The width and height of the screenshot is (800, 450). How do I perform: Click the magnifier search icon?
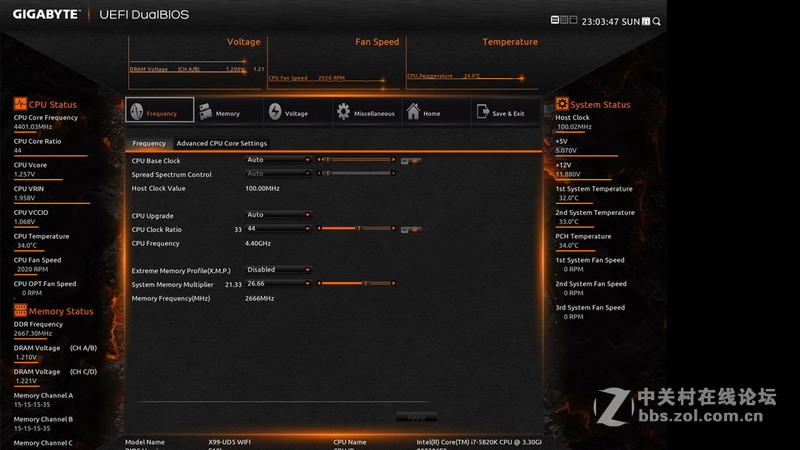tap(657, 21)
